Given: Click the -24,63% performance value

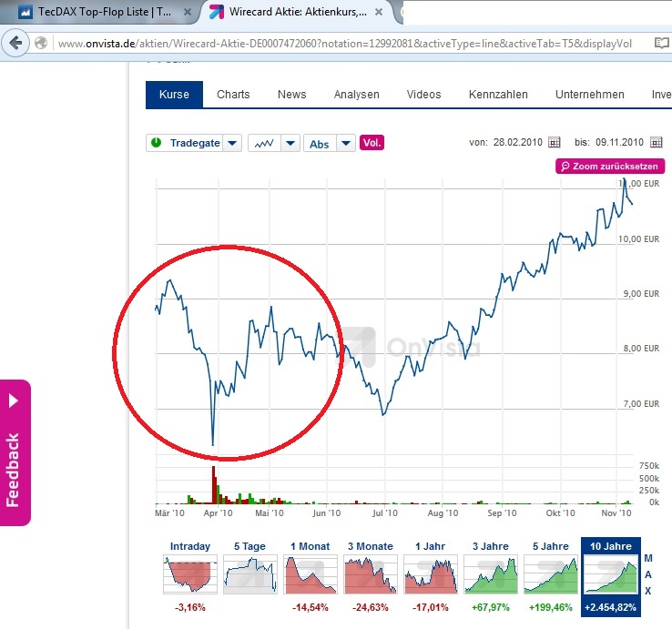Looking at the screenshot, I should 371,607.
